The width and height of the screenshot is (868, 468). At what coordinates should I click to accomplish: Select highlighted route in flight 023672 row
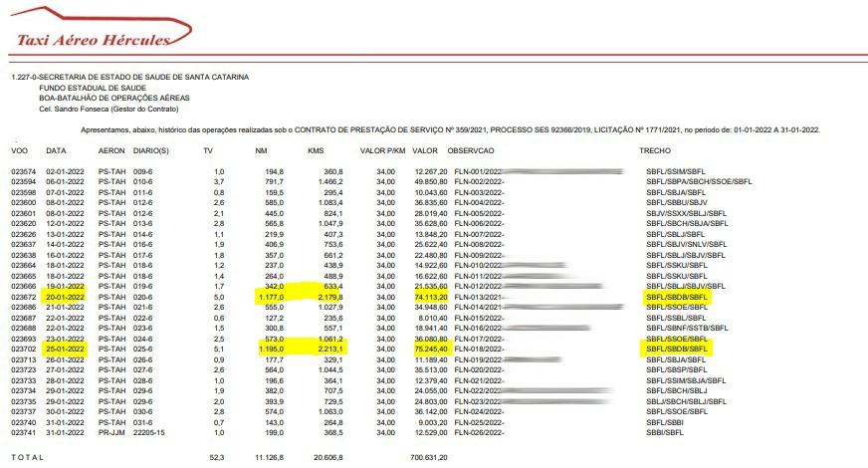tap(677, 297)
